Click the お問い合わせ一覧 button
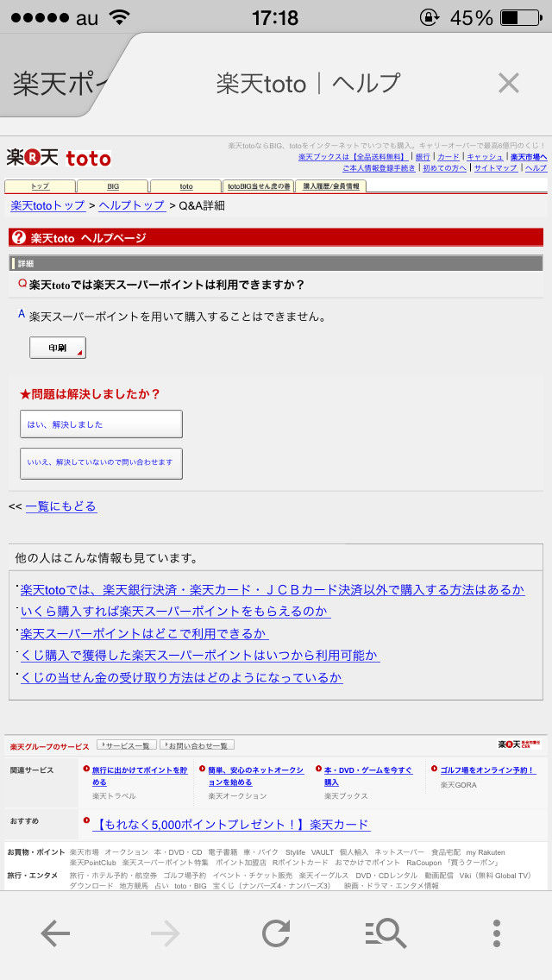 [x=197, y=745]
